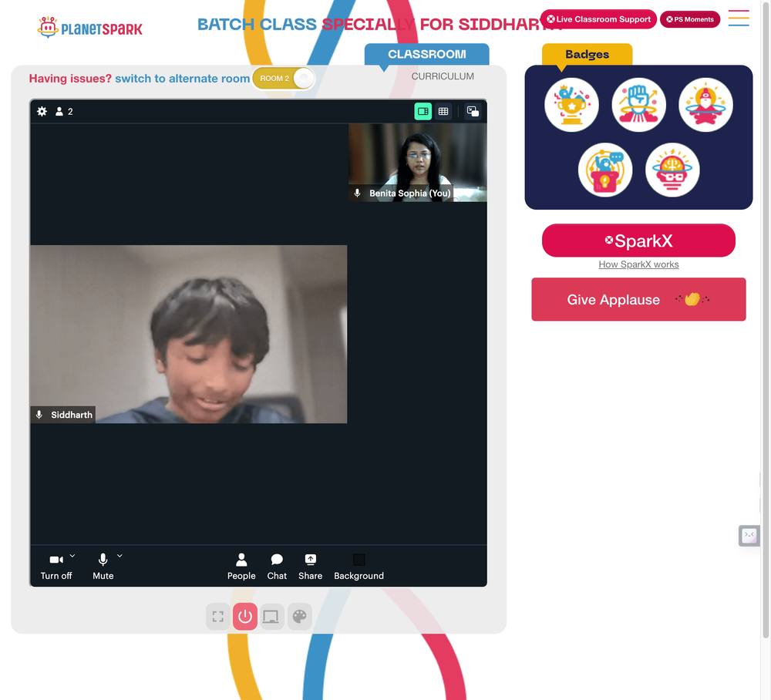This screenshot has width=771, height=700.
Task: Open the video settings gear icon
Action: click(42, 112)
